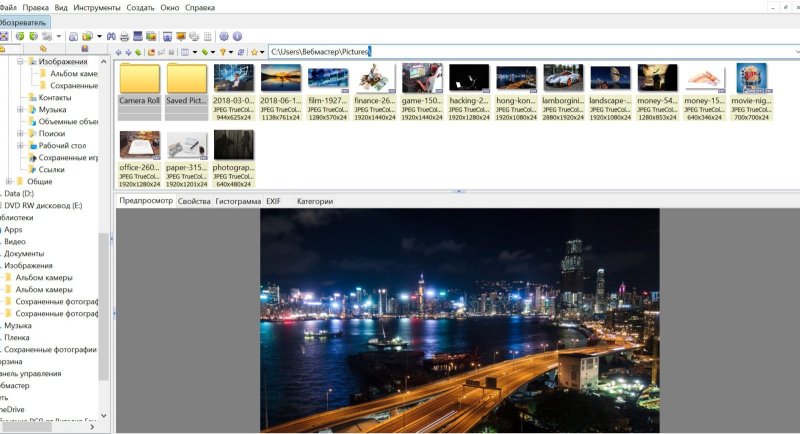Go forward with the right arrow icon
The height and width of the screenshot is (434, 800).
pos(128,52)
